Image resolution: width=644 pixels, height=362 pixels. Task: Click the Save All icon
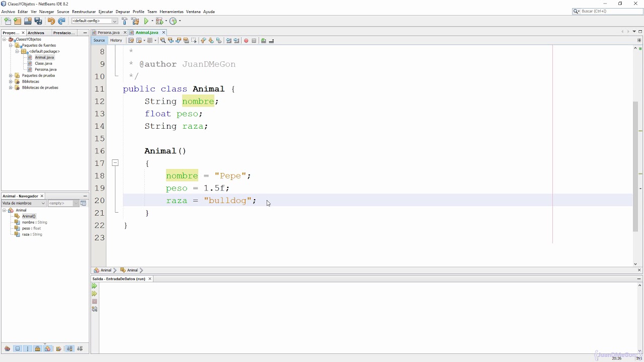[38, 21]
